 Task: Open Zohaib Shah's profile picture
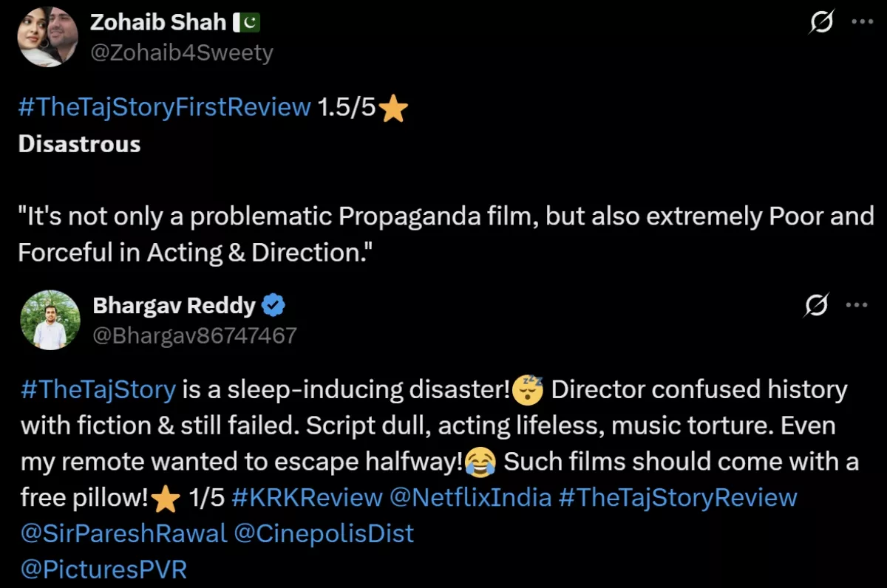pos(48,36)
